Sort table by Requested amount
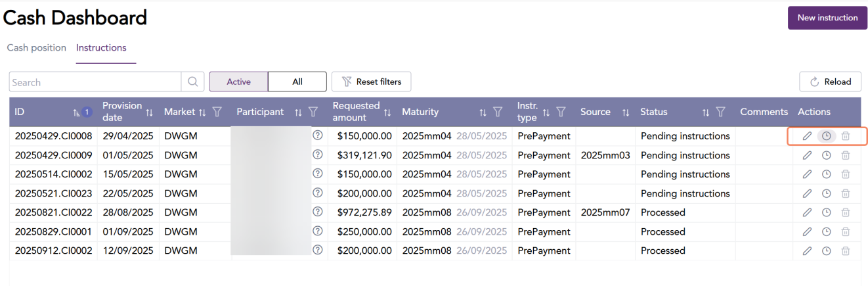 click(387, 112)
